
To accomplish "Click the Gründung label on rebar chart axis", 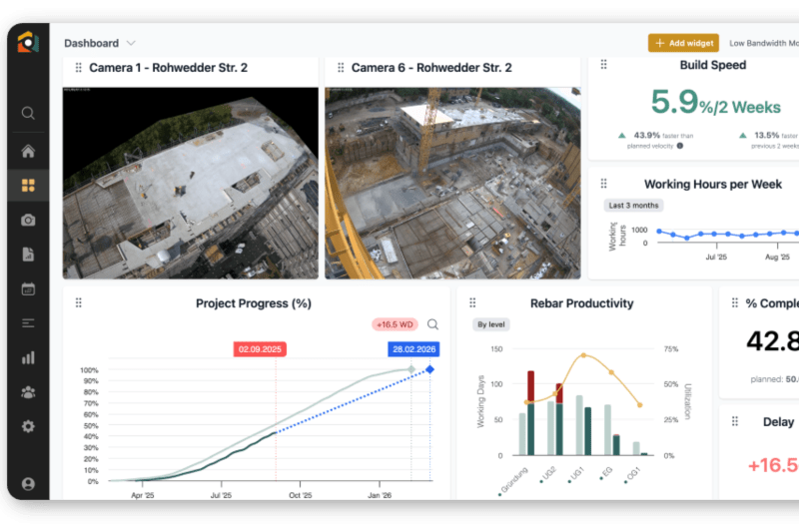I will [513, 481].
